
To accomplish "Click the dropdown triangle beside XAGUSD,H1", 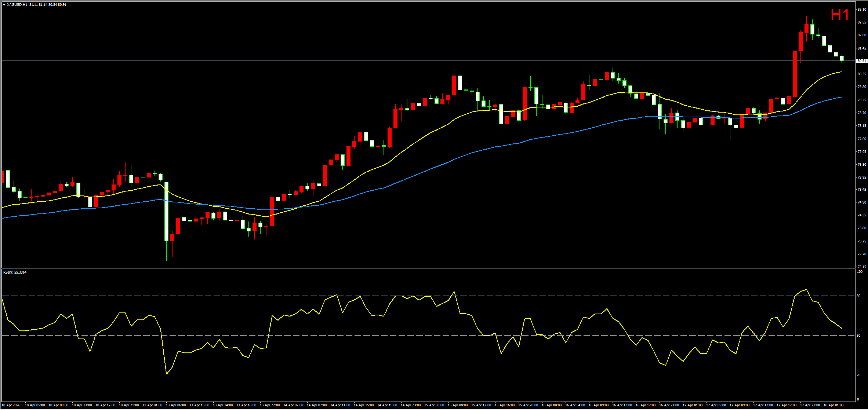I will (4, 5).
